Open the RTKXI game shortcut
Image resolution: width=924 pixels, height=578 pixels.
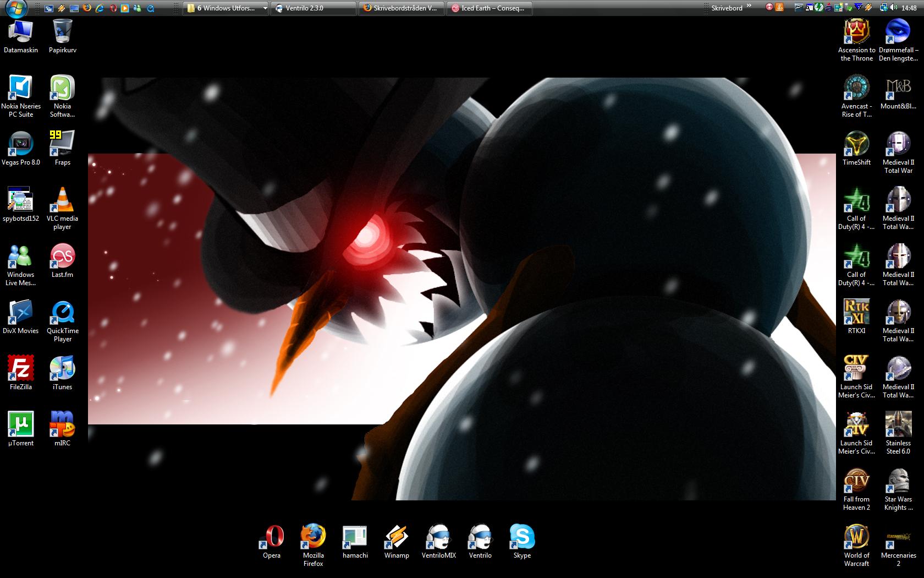pos(857,317)
